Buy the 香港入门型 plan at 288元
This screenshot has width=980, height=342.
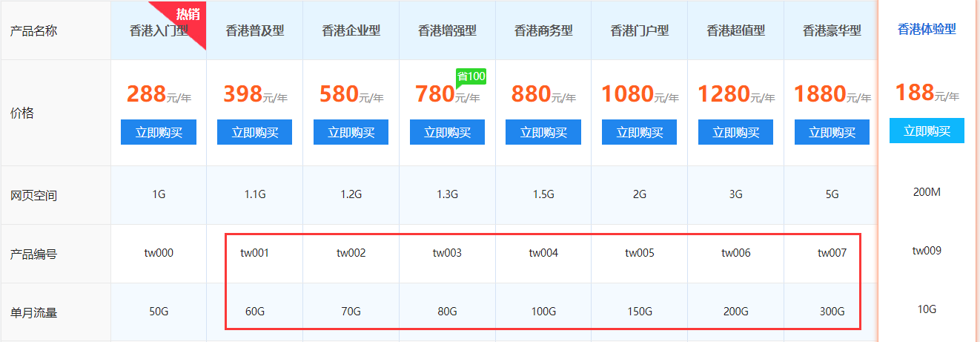(159, 133)
